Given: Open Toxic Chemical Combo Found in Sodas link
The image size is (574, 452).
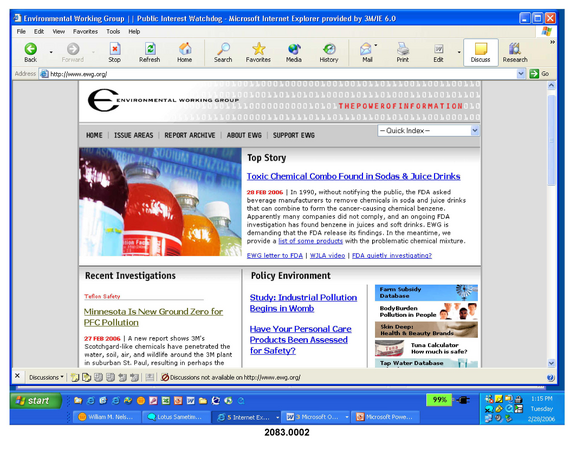Looking at the screenshot, I should pos(353,176).
